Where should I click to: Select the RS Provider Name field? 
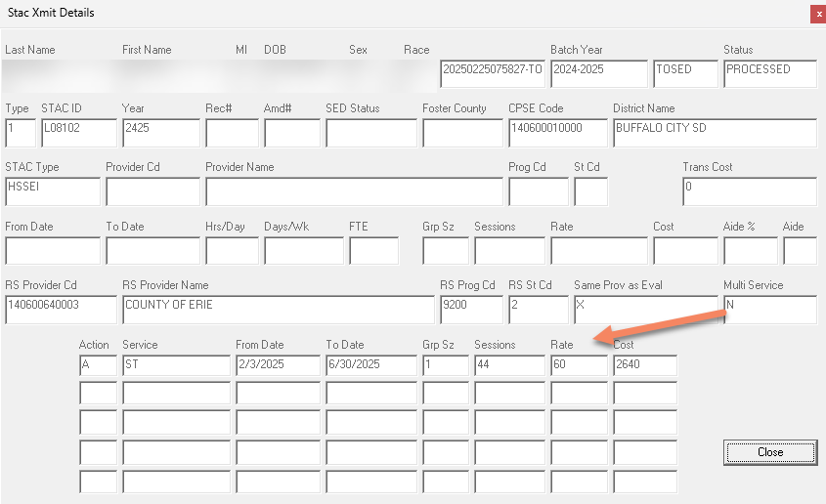click(278, 310)
